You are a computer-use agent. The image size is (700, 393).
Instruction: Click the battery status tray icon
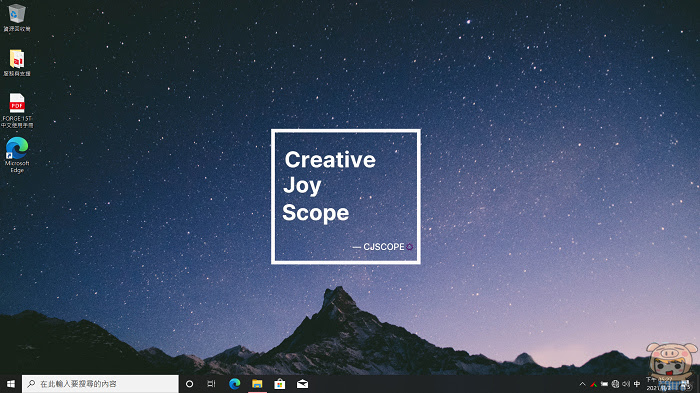coord(604,384)
